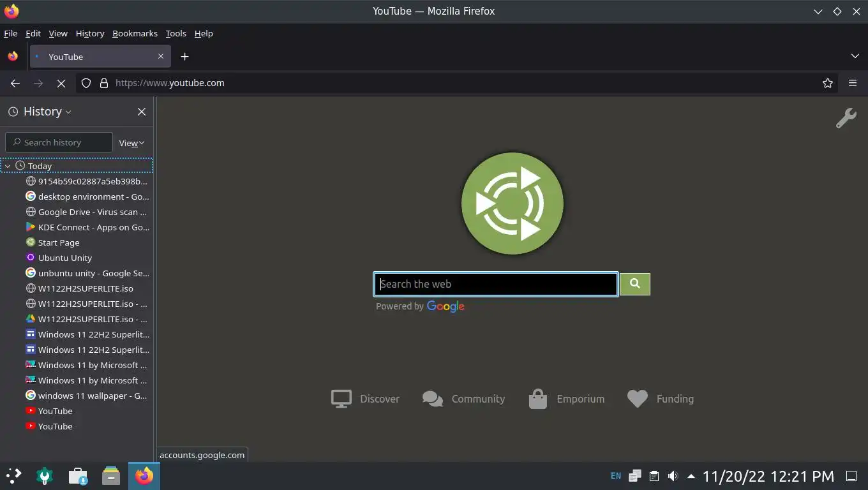Open the Community link
The height and width of the screenshot is (490, 868).
[x=463, y=399]
